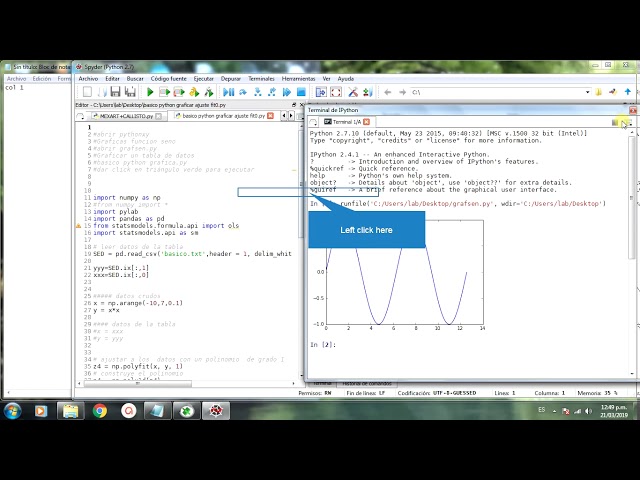Open Archivo menu in Bloc de notas
640x480 pixels.
pyautogui.click(x=16, y=78)
